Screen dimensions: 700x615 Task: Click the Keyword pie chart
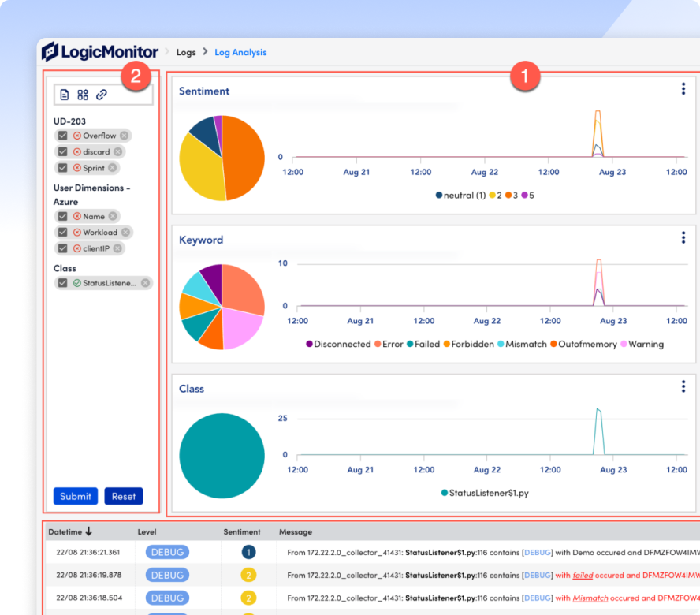[222, 307]
